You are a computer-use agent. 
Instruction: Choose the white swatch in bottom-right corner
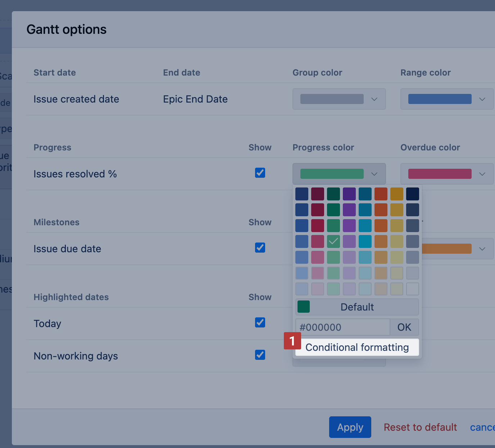coord(413,289)
